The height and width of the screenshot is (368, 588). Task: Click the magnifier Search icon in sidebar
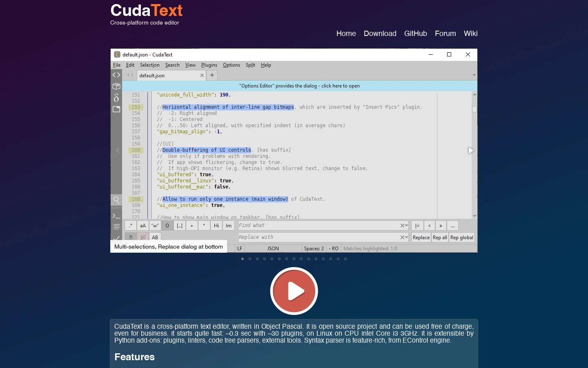click(116, 200)
